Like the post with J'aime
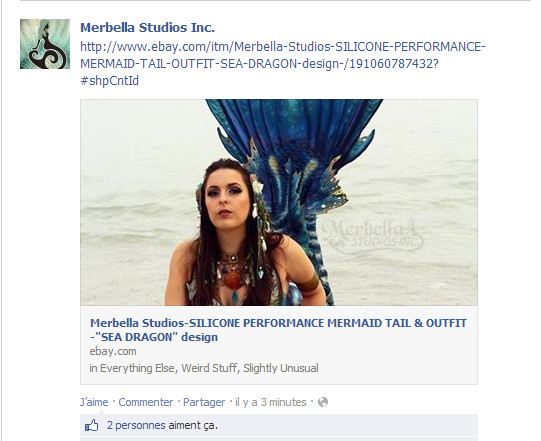Image resolution: width=541 pixels, height=441 pixels. (94, 402)
